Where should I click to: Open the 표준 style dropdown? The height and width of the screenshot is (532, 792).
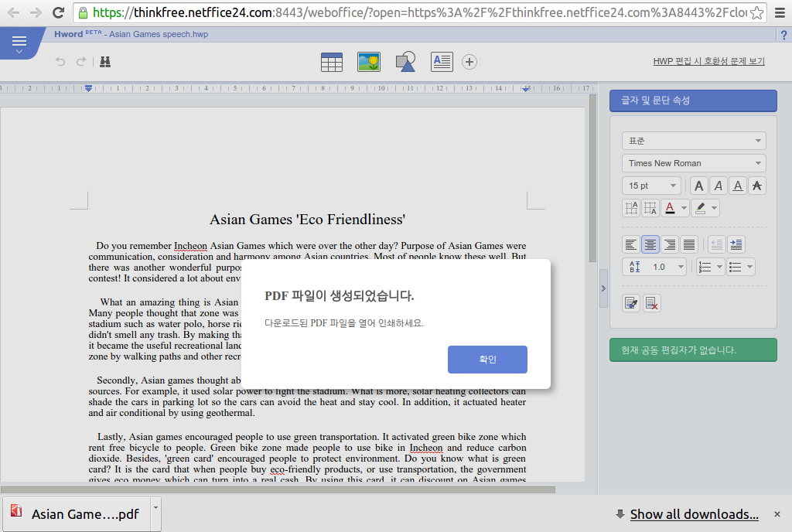[x=694, y=141]
